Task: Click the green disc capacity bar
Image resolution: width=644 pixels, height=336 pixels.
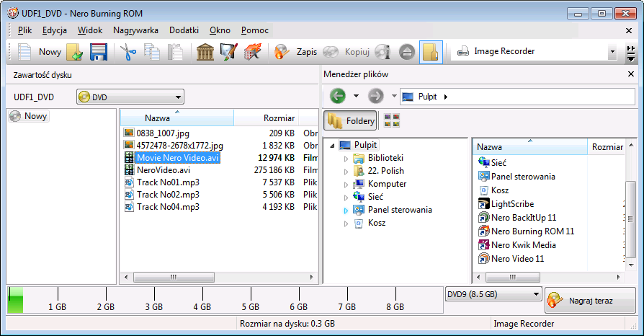Action: click(16, 300)
